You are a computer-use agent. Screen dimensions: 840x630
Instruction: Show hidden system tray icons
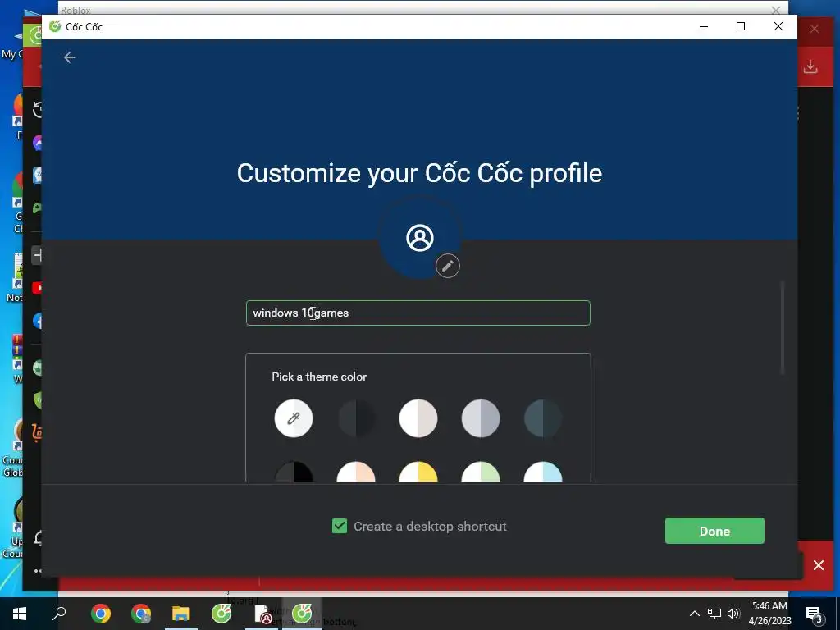pos(694,614)
